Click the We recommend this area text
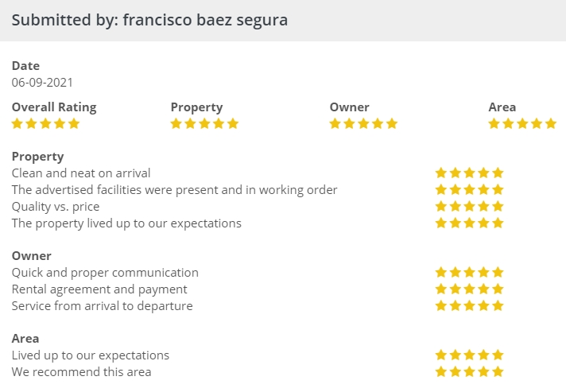 point(81,372)
